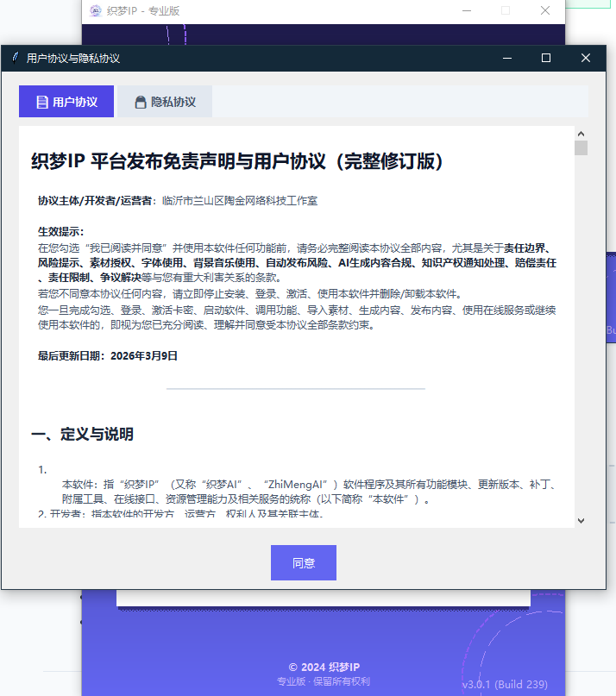Viewport: 616px width, 696px height.
Task: Minimize the 织梦IP - 专业版 window
Action: coord(467,10)
